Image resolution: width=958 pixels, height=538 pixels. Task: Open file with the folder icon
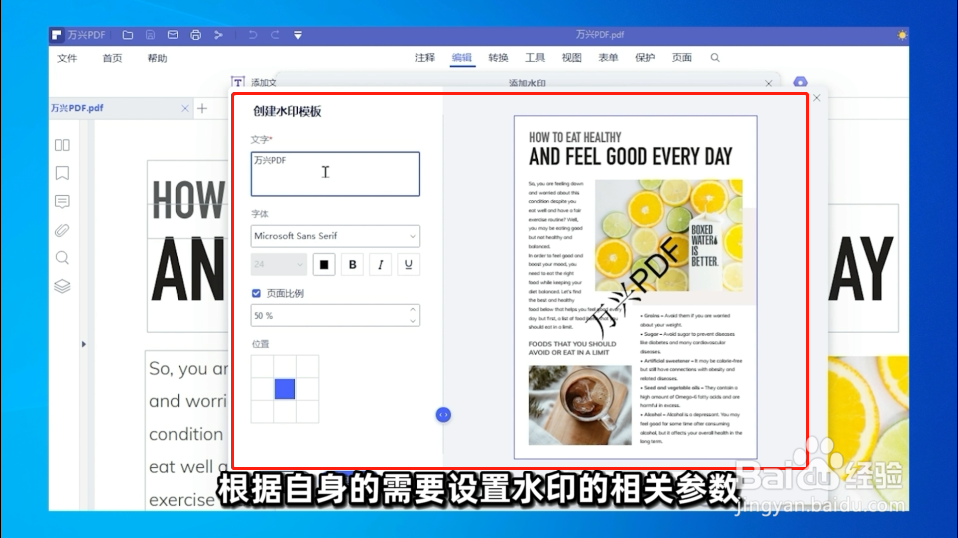pyautogui.click(x=128, y=35)
